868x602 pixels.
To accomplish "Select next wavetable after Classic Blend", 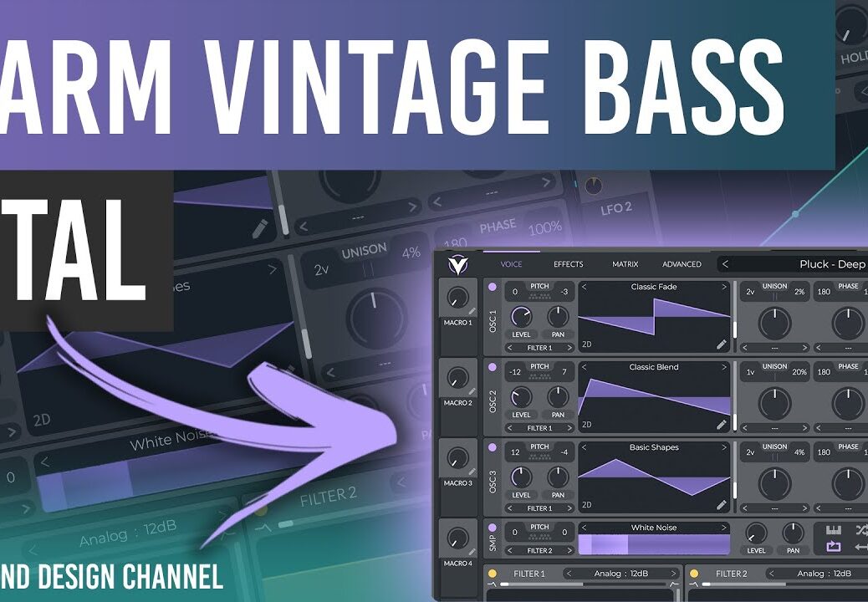I will (x=723, y=367).
